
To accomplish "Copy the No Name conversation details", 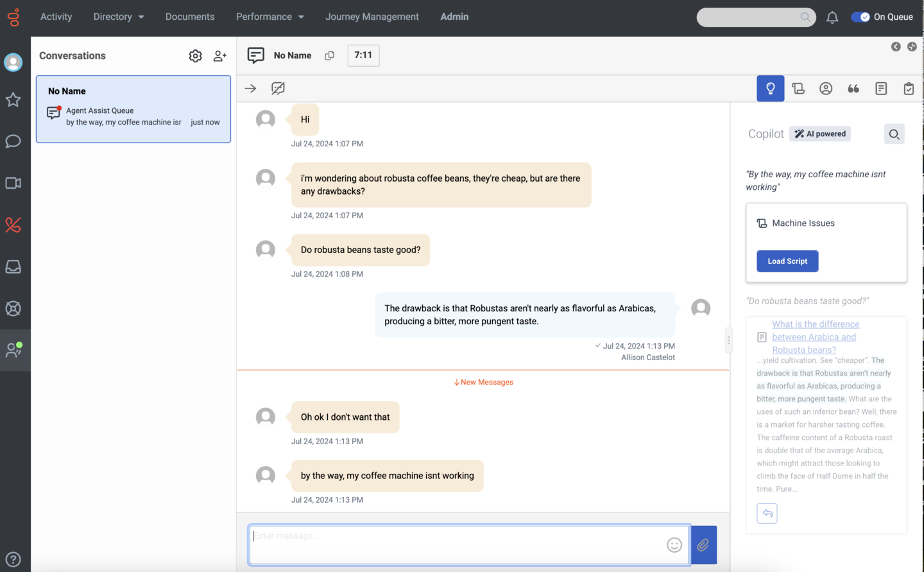I will coord(330,56).
